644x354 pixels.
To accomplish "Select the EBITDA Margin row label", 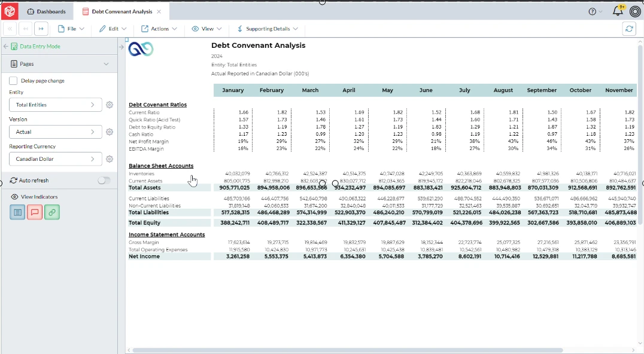I will click(x=146, y=149).
